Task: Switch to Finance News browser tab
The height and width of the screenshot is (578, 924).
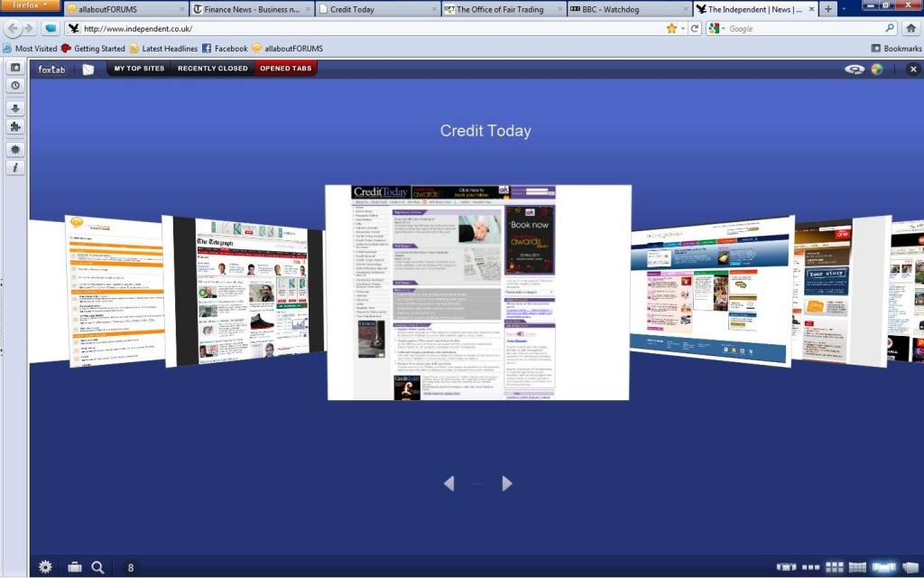Action: [253, 9]
